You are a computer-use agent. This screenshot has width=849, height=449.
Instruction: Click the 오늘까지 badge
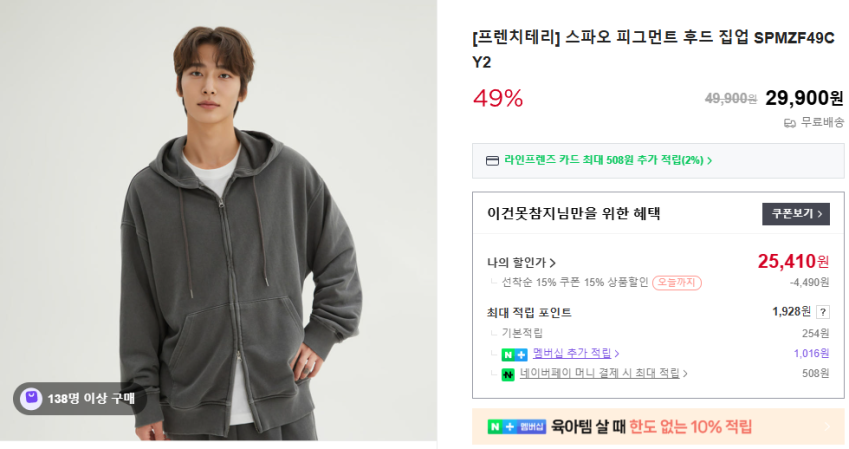point(677,283)
